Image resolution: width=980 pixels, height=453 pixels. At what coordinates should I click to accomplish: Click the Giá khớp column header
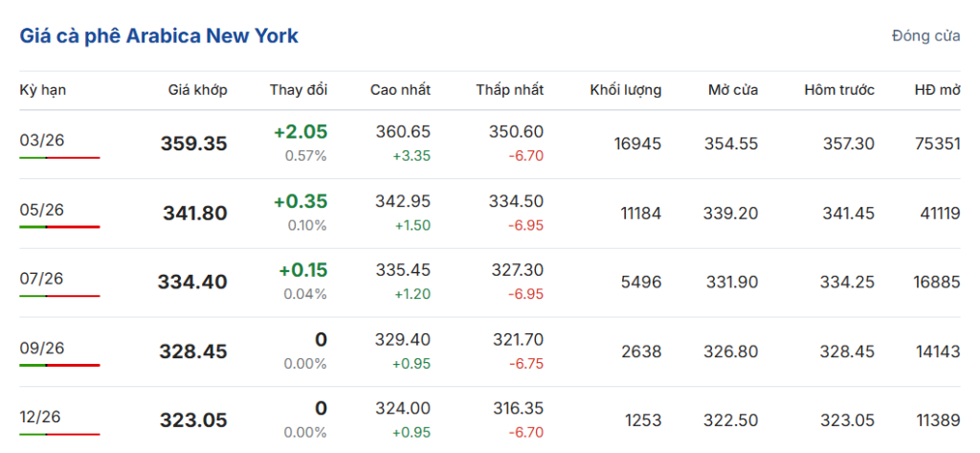pos(197,90)
